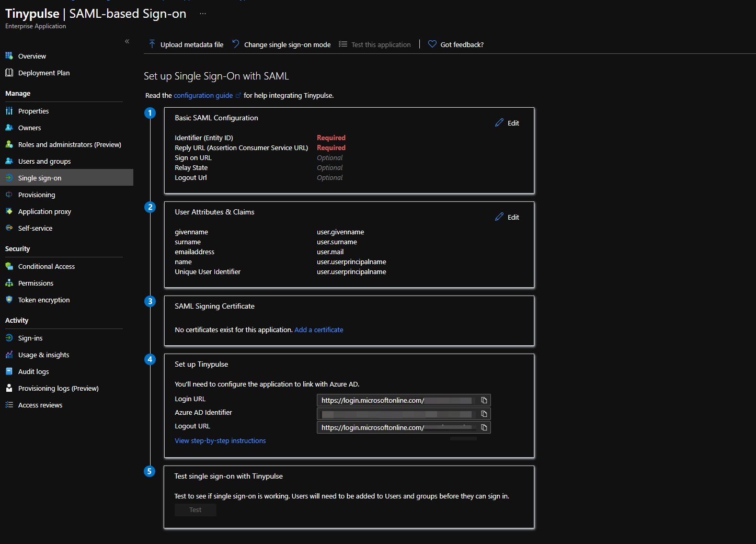
Task: Open Deployment Plan
Action: [x=44, y=73]
